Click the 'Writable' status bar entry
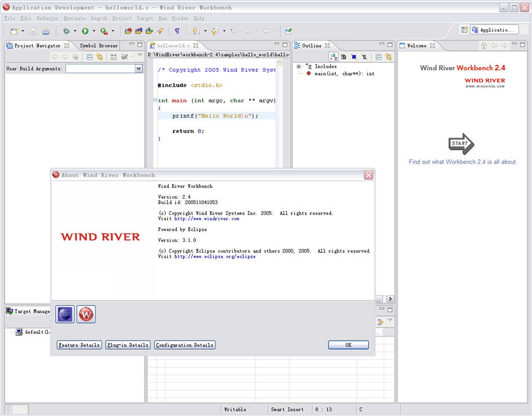532x416 pixels. click(235, 409)
